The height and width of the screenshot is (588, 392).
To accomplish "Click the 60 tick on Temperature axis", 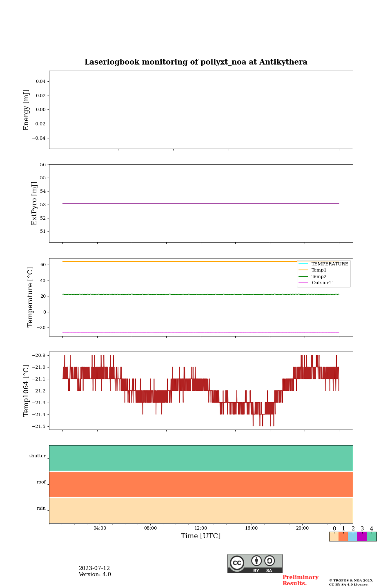I will pyautogui.click(x=43, y=265).
